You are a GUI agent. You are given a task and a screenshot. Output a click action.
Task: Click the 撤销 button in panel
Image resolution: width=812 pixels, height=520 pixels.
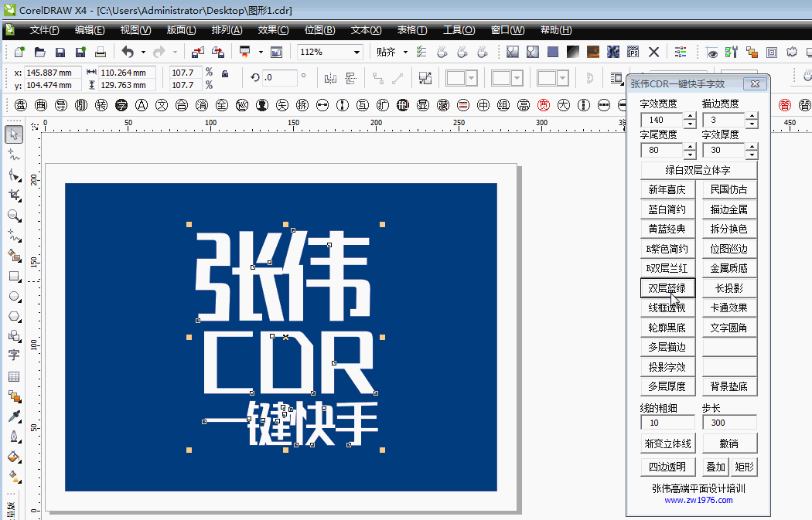tap(729, 444)
